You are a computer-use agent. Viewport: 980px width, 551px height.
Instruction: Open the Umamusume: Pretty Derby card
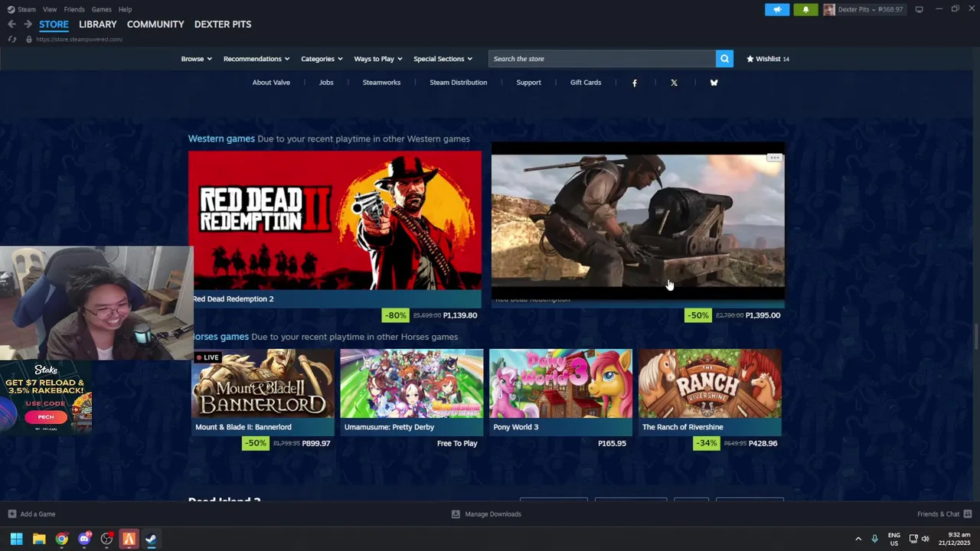click(x=412, y=392)
